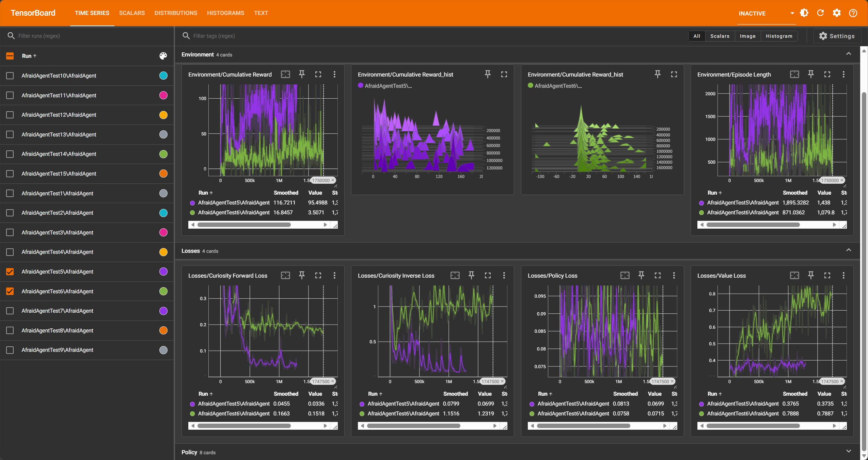Pin the Environment/Cumulative Reward card
Screen dimensions: 868x460
click(302, 74)
